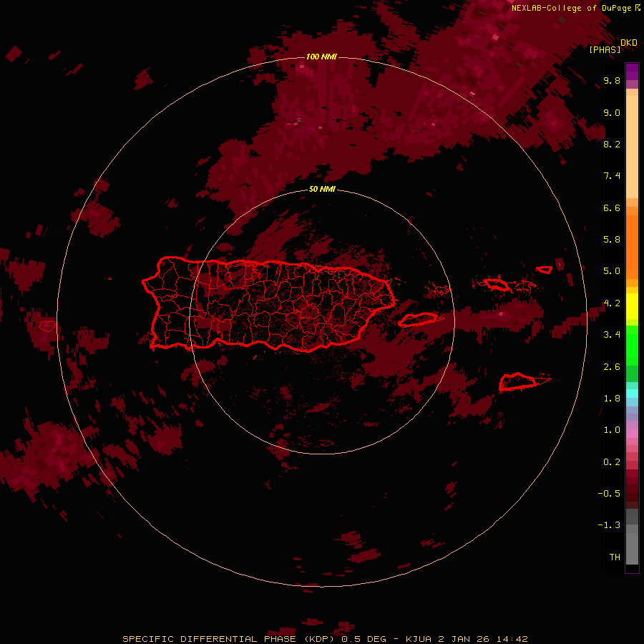
Task: Click the 7.4 value on color scale
Action: pyautogui.click(x=612, y=176)
